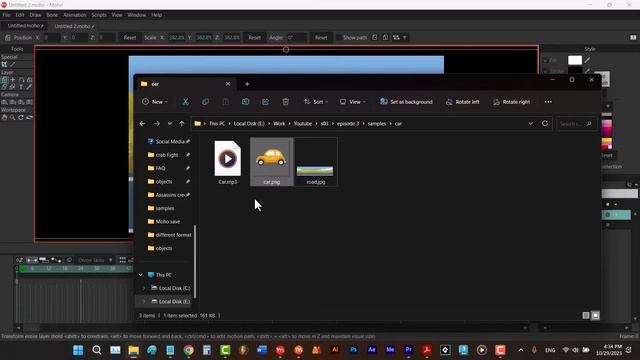
Task: Open Illustrator from the taskbar
Action: [335, 350]
